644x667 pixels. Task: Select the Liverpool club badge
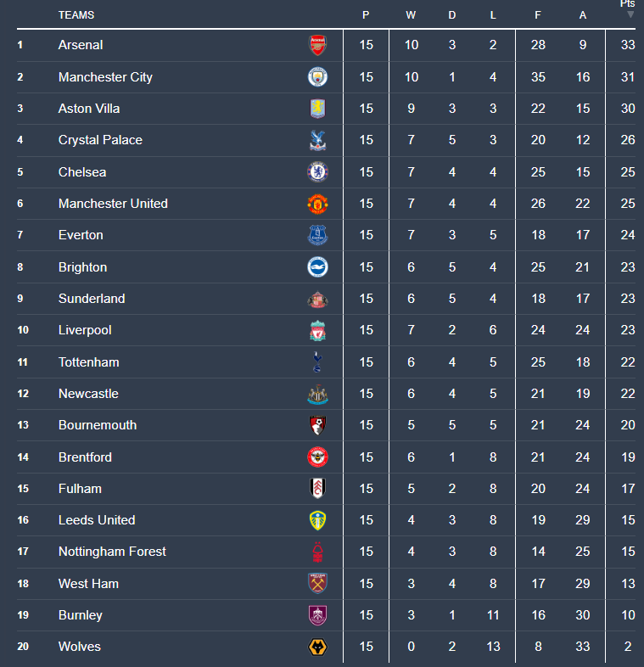316,330
